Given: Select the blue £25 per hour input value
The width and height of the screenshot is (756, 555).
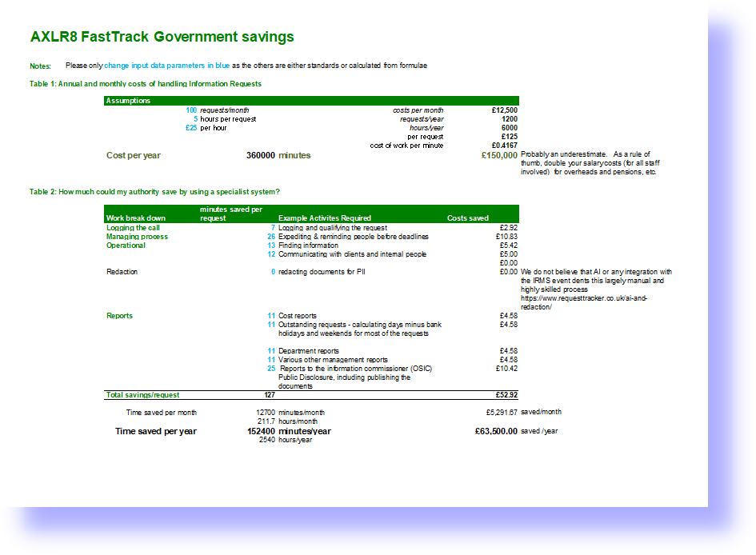Looking at the screenshot, I should [191, 128].
